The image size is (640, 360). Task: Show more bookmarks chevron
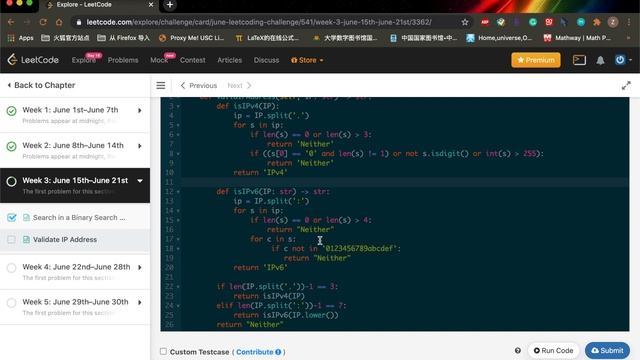pyautogui.click(x=628, y=38)
